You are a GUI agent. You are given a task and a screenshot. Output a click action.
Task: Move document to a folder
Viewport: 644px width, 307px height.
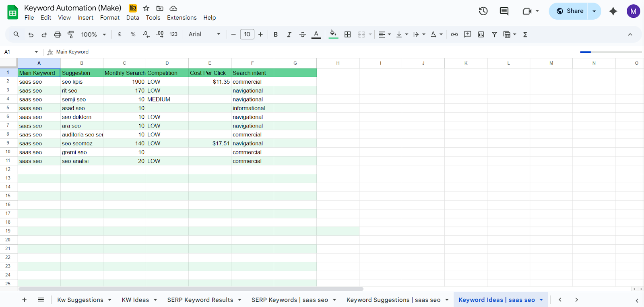(x=160, y=8)
